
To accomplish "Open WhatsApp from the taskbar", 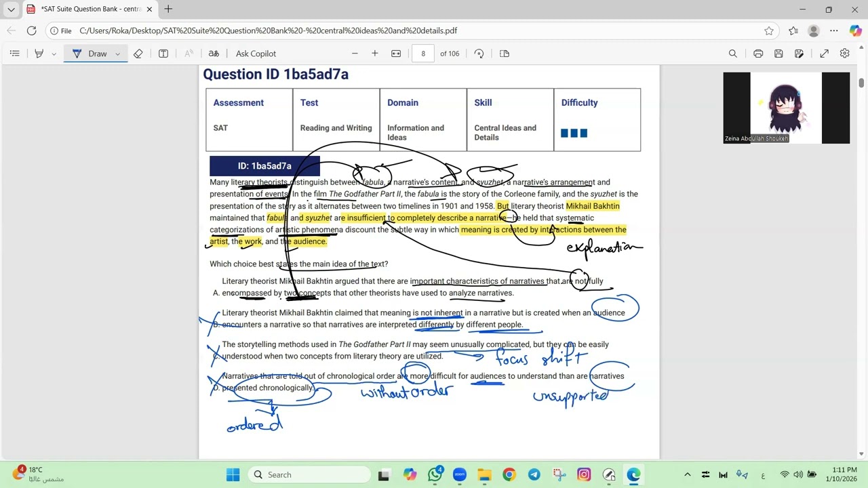I will tap(435, 474).
